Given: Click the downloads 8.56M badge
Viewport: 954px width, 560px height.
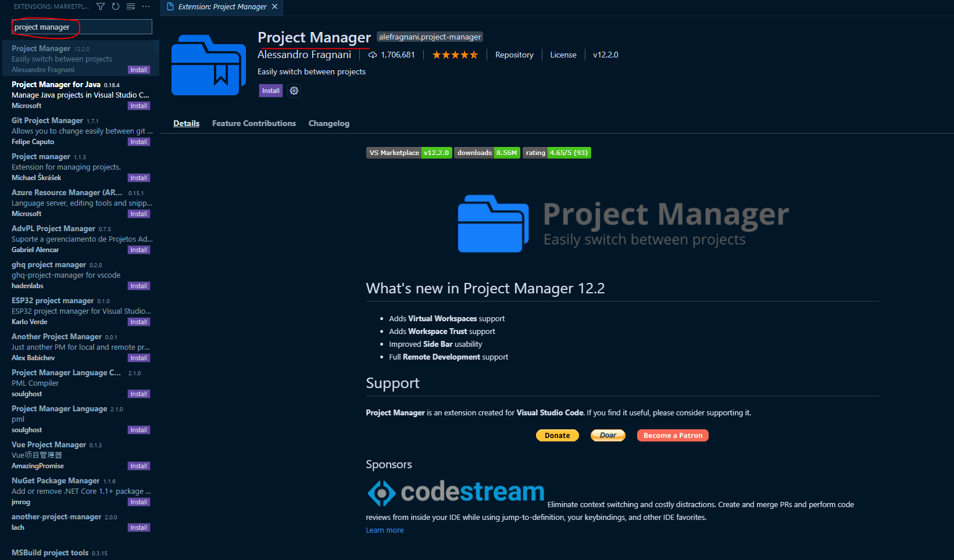Looking at the screenshot, I should pyautogui.click(x=487, y=153).
